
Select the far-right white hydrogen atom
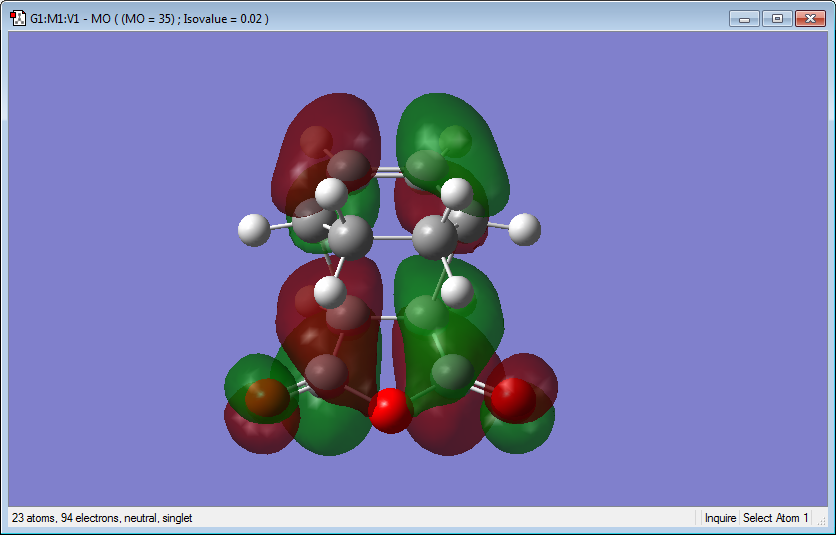click(x=525, y=229)
